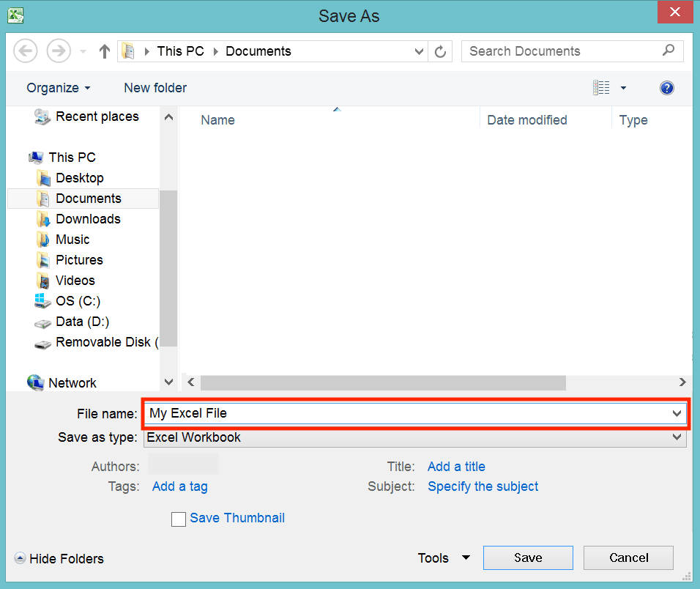This screenshot has width=700, height=589.
Task: Close the Save As dialog
Action: pos(675,12)
